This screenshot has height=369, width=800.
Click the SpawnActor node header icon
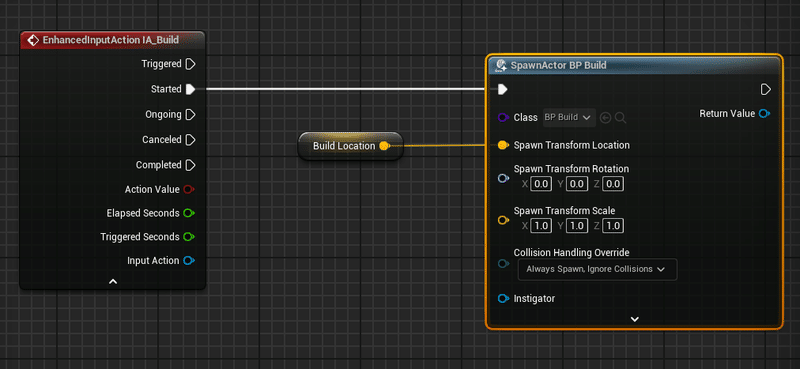[x=501, y=65]
